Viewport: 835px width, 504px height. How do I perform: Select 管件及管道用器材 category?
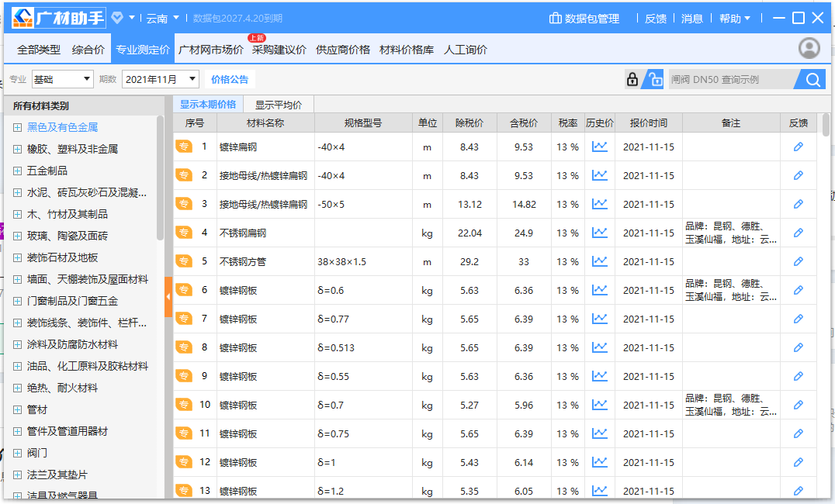(x=67, y=431)
